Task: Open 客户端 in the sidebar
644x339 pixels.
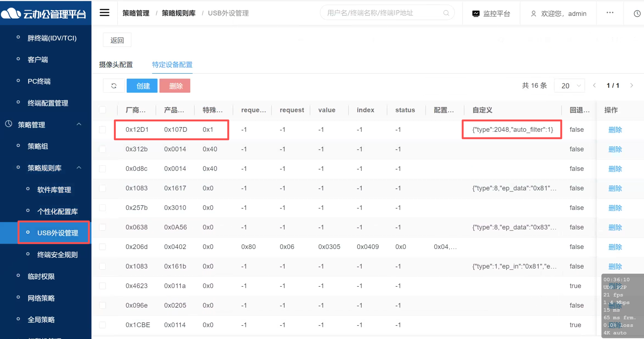Action: click(x=38, y=60)
